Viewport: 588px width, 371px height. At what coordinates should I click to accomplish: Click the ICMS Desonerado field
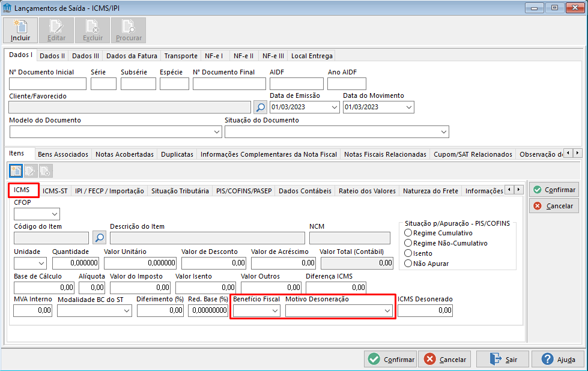(x=425, y=310)
